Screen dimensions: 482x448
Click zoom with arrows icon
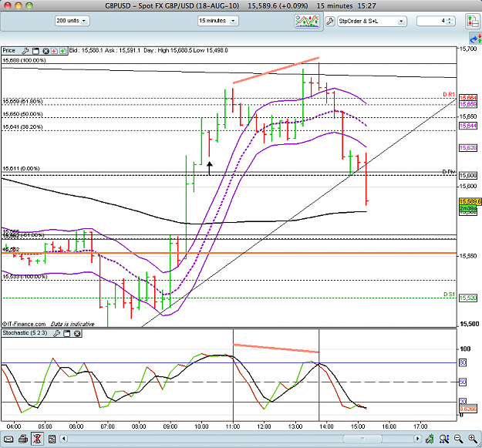pyautogui.click(x=444, y=439)
